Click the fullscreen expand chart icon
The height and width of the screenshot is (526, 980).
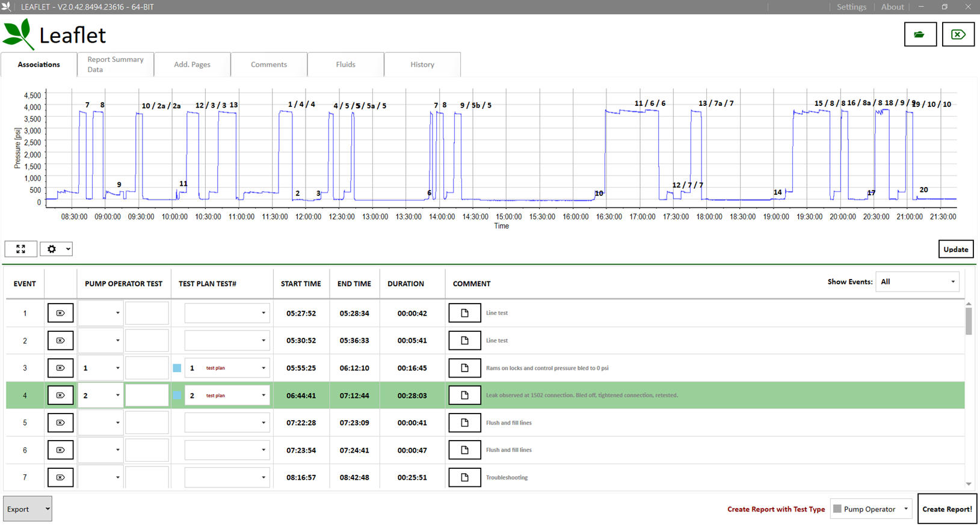tap(20, 249)
